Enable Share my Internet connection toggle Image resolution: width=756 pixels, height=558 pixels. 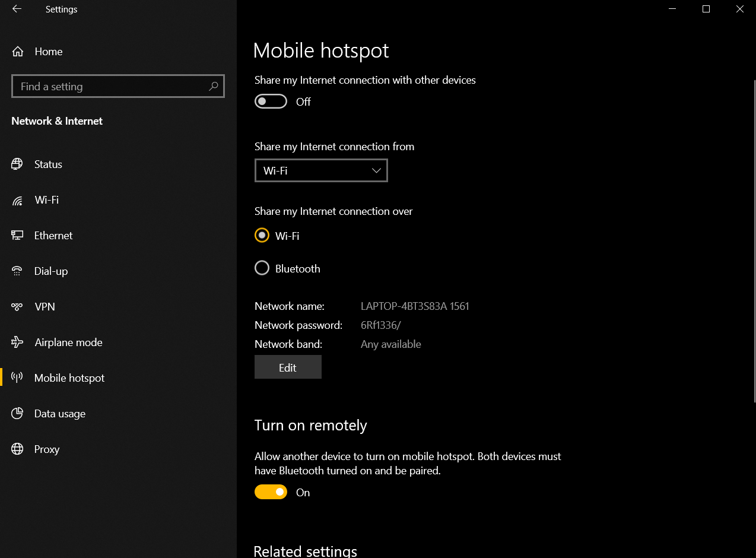pos(271,102)
